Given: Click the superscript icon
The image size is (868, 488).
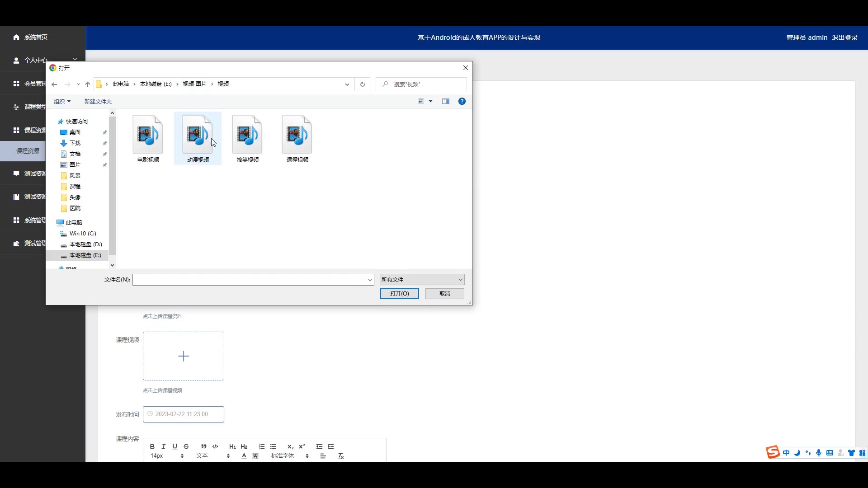Looking at the screenshot, I should point(302,446).
